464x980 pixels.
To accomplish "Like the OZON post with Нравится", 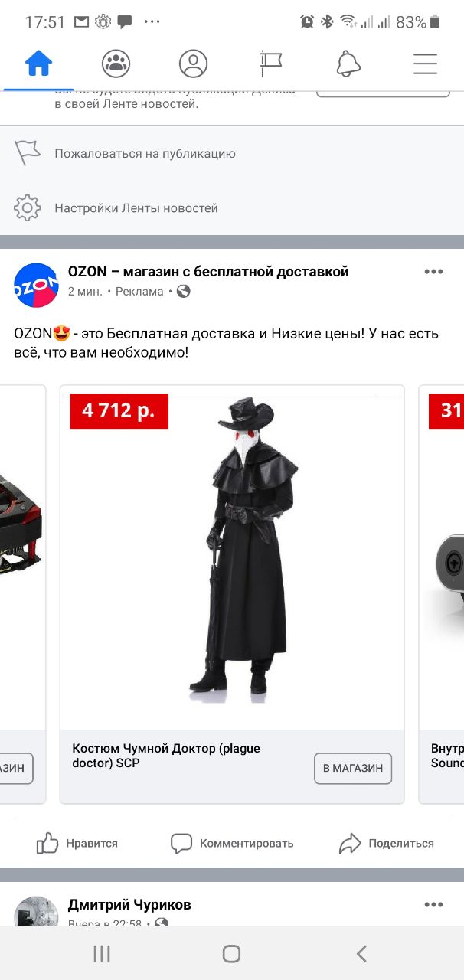I will (77, 843).
